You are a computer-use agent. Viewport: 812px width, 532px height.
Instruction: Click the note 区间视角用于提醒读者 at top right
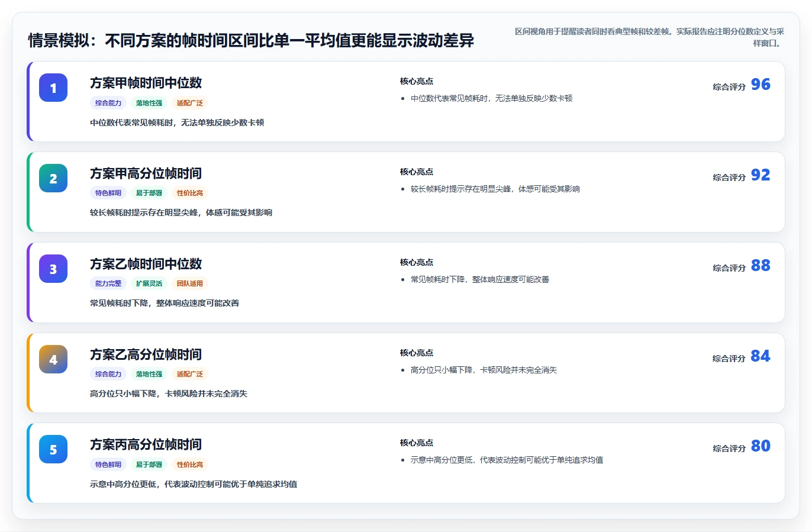coord(649,37)
